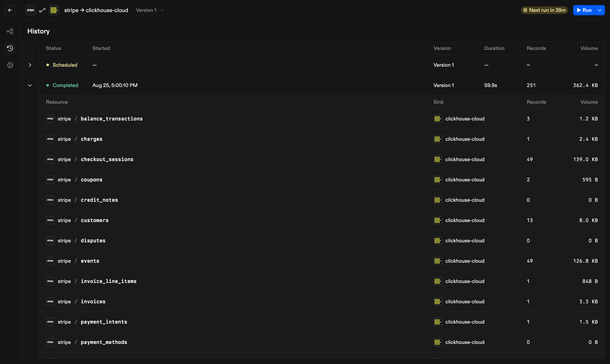Select the balance_transactions resource name
Image resolution: width=610 pixels, height=364 pixels.
pyautogui.click(x=112, y=119)
